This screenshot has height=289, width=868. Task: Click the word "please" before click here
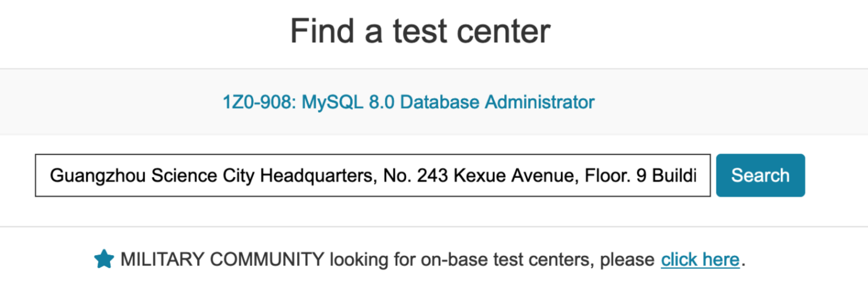(627, 260)
